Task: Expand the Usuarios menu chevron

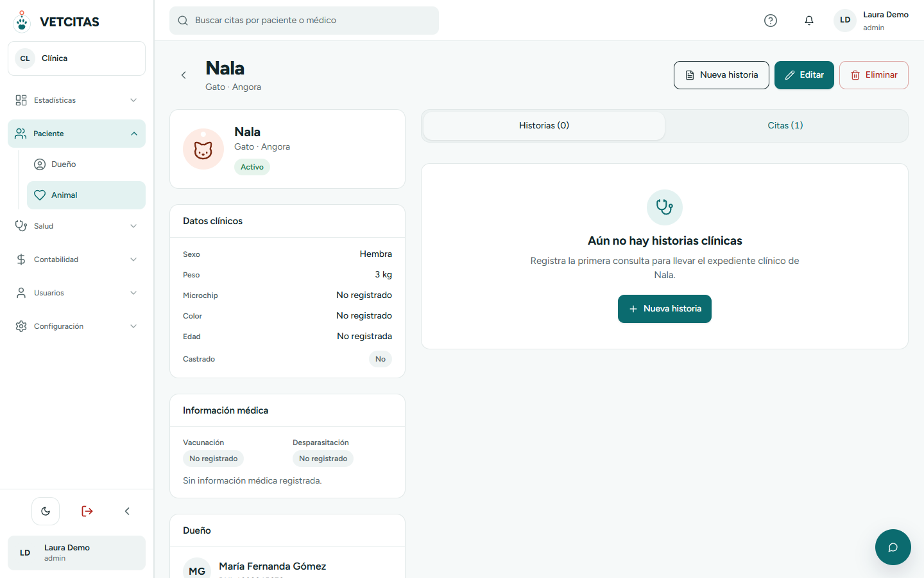Action: 133,293
